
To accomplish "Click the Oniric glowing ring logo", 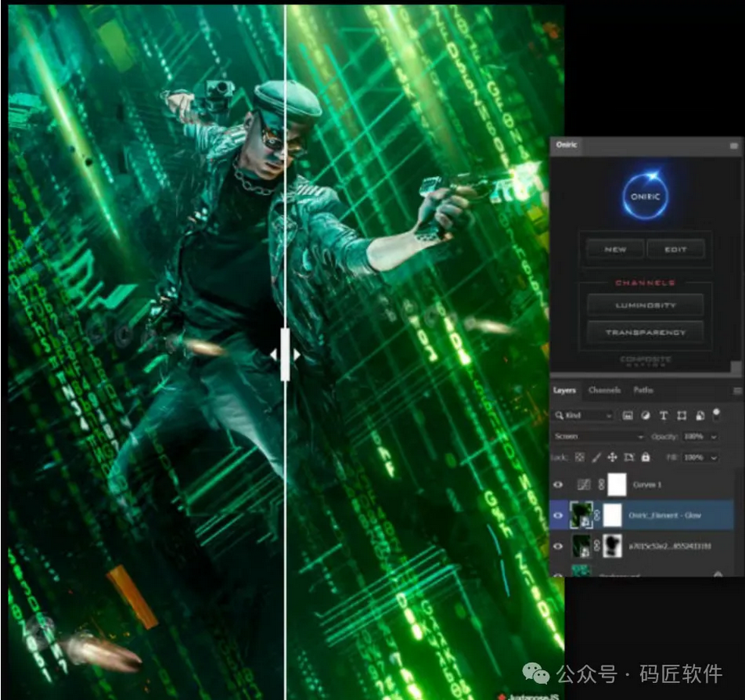I will point(646,196).
